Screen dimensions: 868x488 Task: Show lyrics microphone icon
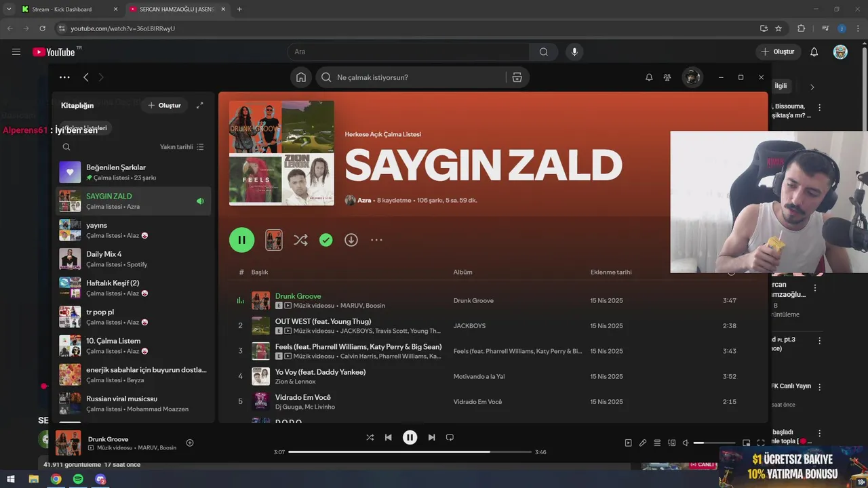643,443
